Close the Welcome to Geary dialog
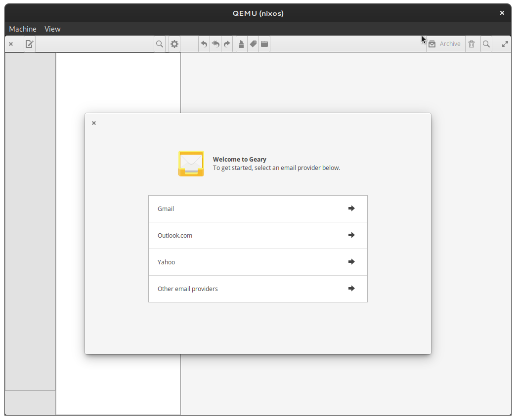This screenshot has height=420, width=516. click(94, 123)
